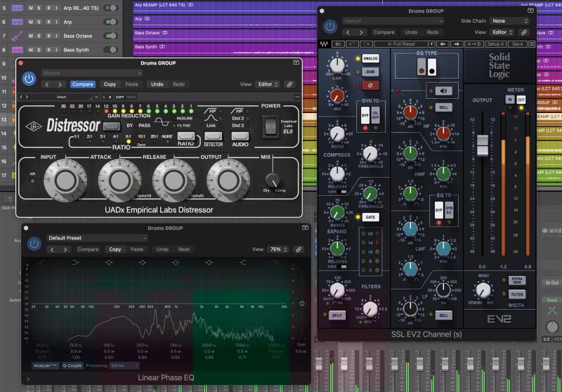Viewport: 562px width, 392px height.
Task: Go to next preset in Distressor window
Action: pyautogui.click(x=60, y=84)
